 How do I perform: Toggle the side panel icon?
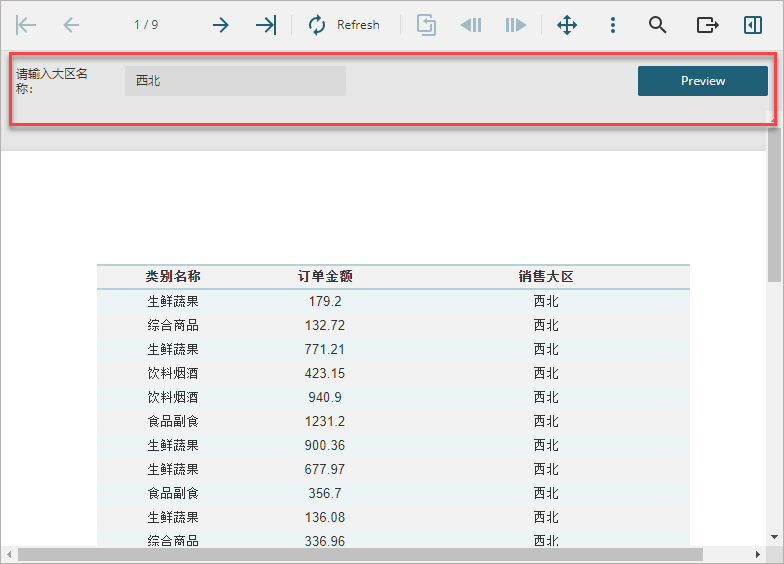(752, 25)
